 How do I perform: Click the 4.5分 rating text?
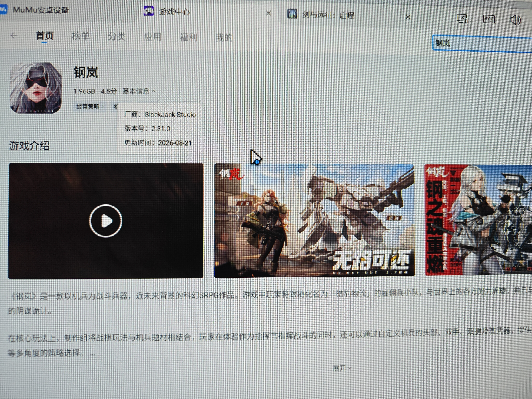click(x=109, y=91)
